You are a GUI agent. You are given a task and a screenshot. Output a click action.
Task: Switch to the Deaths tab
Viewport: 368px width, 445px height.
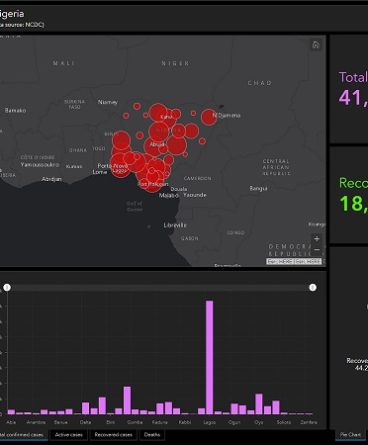(x=152, y=435)
